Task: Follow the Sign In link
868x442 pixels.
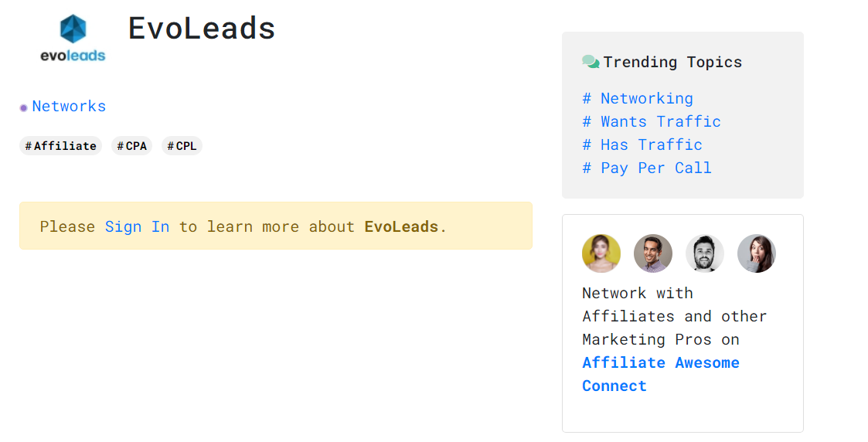Action: point(137,226)
